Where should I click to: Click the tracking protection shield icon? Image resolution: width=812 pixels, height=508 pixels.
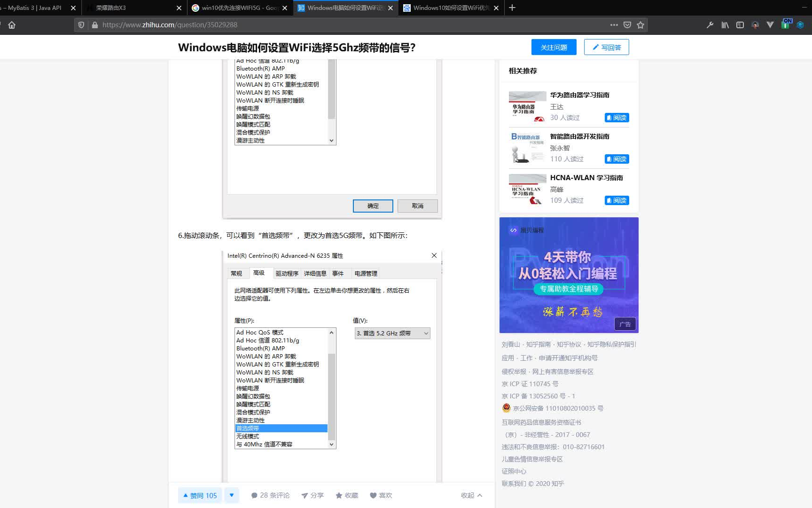click(x=80, y=25)
